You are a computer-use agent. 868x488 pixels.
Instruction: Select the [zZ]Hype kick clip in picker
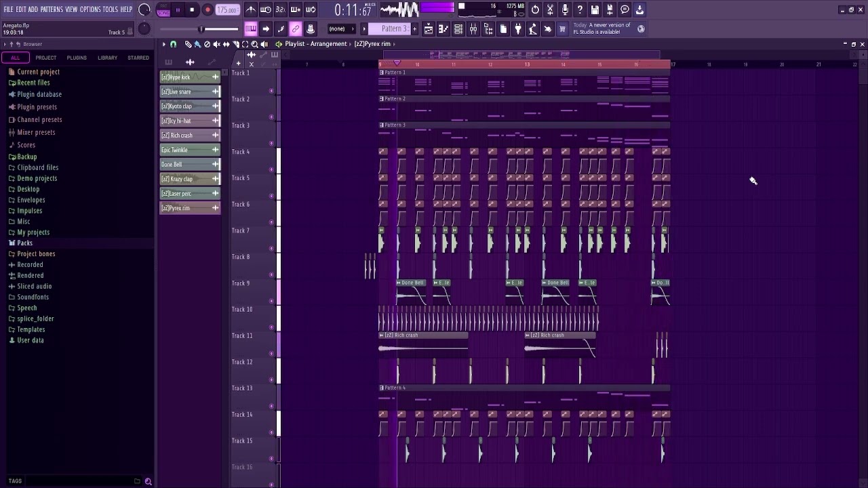click(x=190, y=77)
